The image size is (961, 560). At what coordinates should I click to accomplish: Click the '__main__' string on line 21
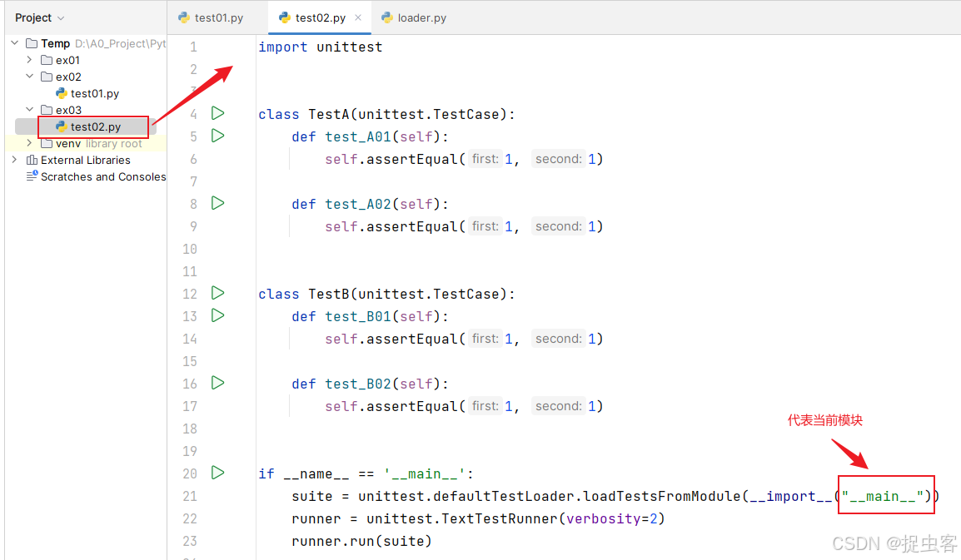tap(883, 496)
